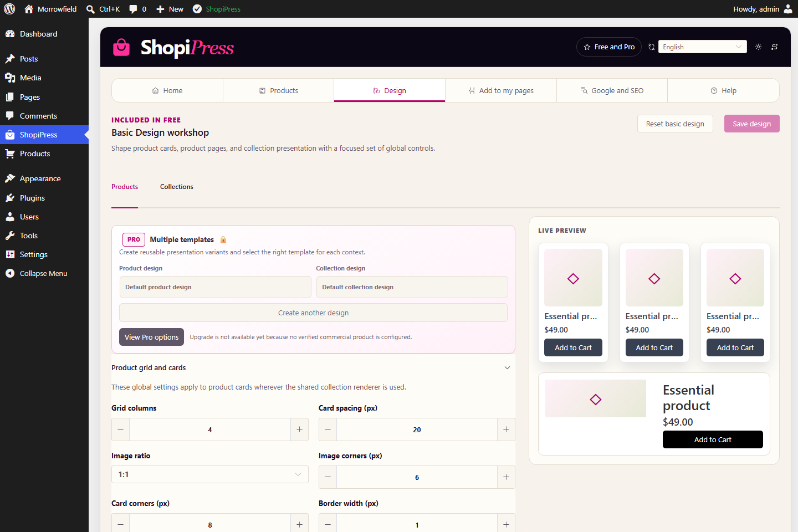Open Plugins in the sidebar
The image size is (798, 532).
click(x=44, y=198)
